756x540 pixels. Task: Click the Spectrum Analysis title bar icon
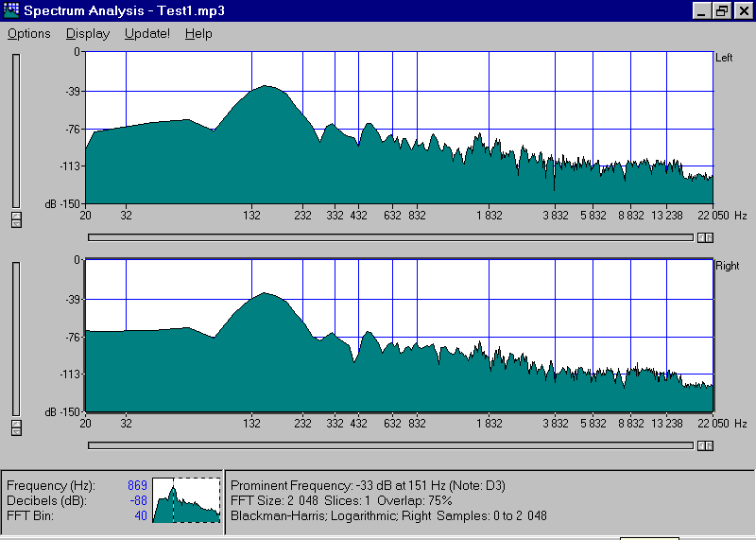point(11,11)
